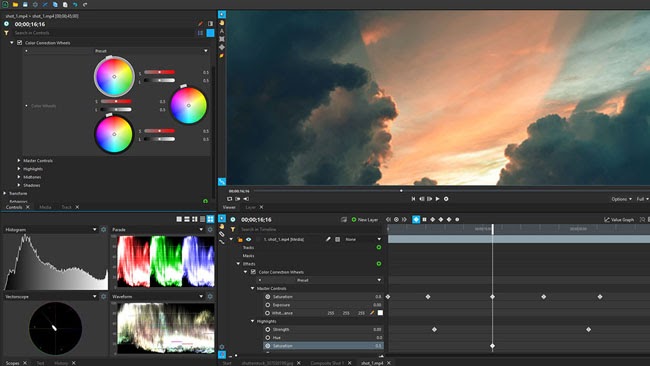The image size is (650, 366).
Task: Expand Transform section
Action: pyautogui.click(x=5, y=193)
